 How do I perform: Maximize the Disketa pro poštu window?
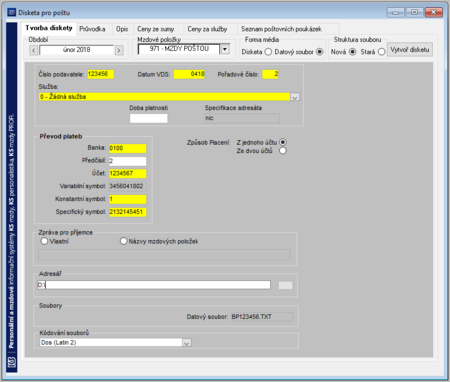click(414, 12)
